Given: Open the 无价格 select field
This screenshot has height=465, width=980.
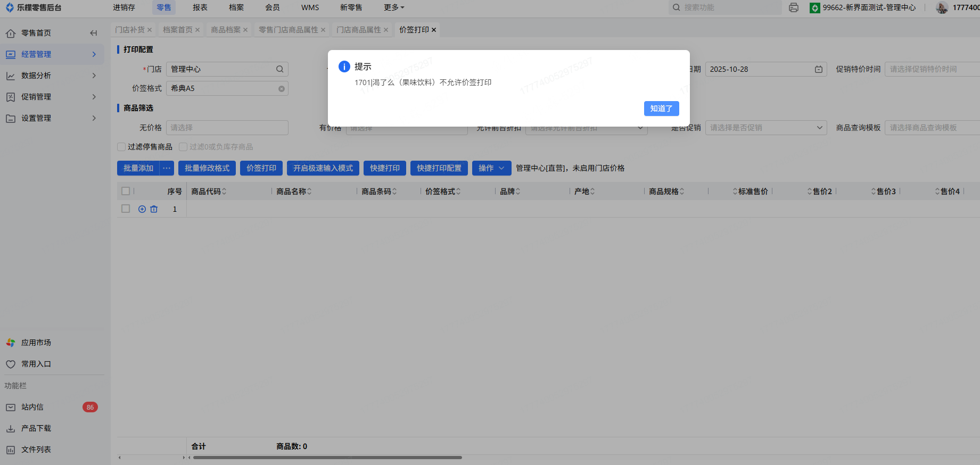Looking at the screenshot, I should point(227,128).
